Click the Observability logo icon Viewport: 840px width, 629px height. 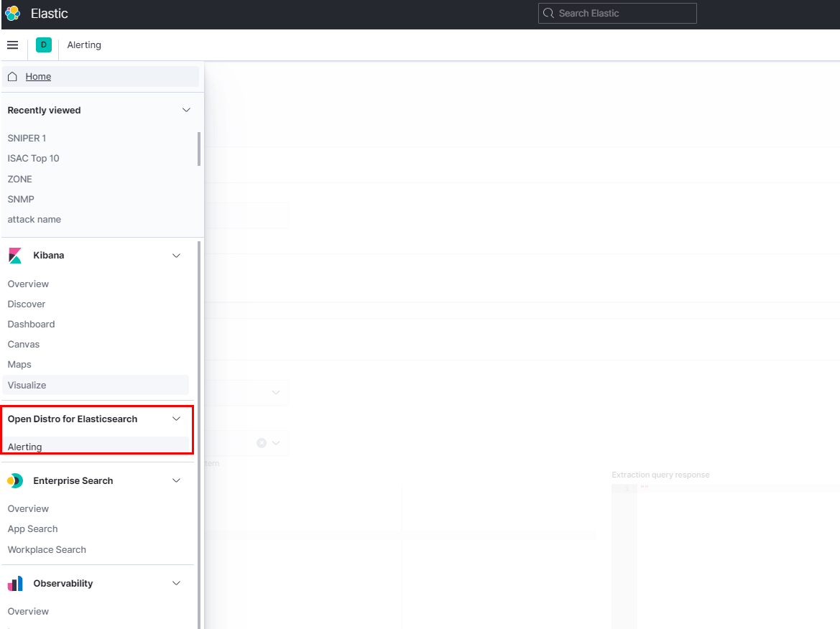coord(16,584)
